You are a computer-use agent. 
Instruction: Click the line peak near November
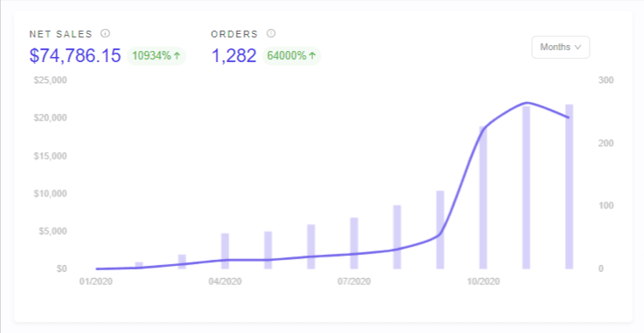click(527, 103)
